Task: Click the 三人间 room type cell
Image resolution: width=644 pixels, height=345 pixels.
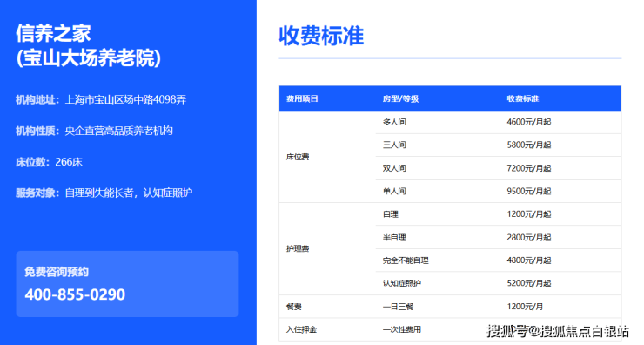Action: click(394, 145)
